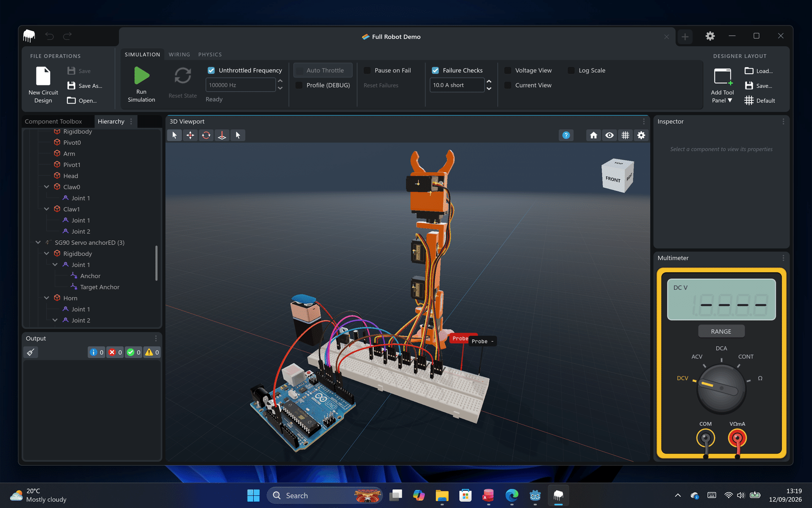Collapse the Claw0 tree node
812x508 pixels.
click(x=47, y=187)
